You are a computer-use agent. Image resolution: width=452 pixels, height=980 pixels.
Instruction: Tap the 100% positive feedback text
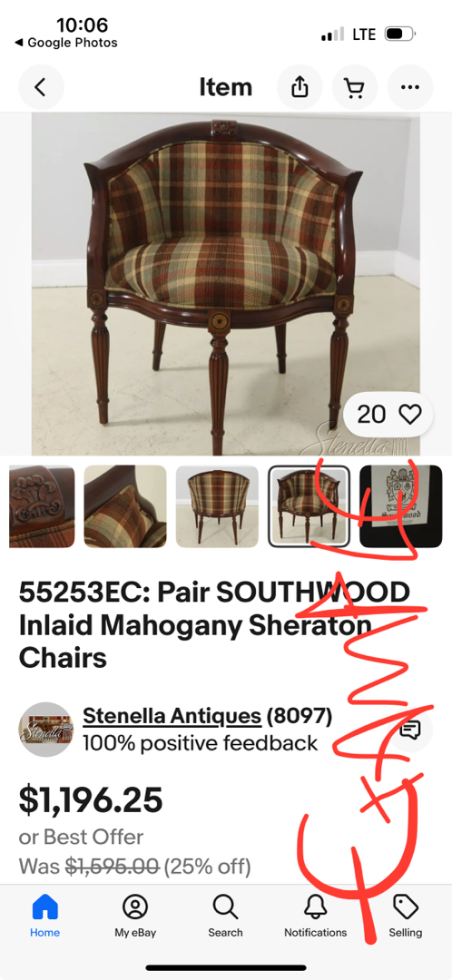(x=200, y=743)
